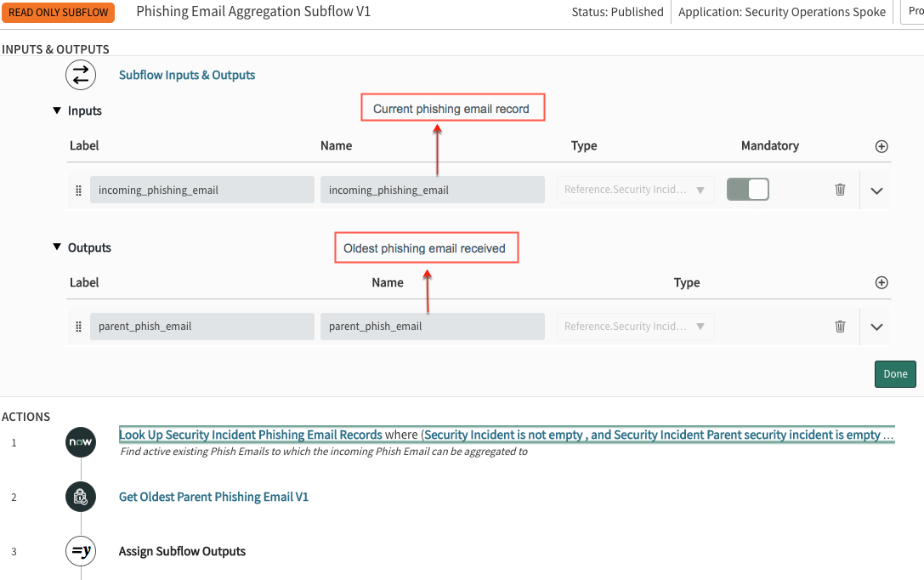The height and width of the screenshot is (580, 924).
Task: Click the Get Oldest Parent Phishing Email action icon
Action: coord(81,497)
